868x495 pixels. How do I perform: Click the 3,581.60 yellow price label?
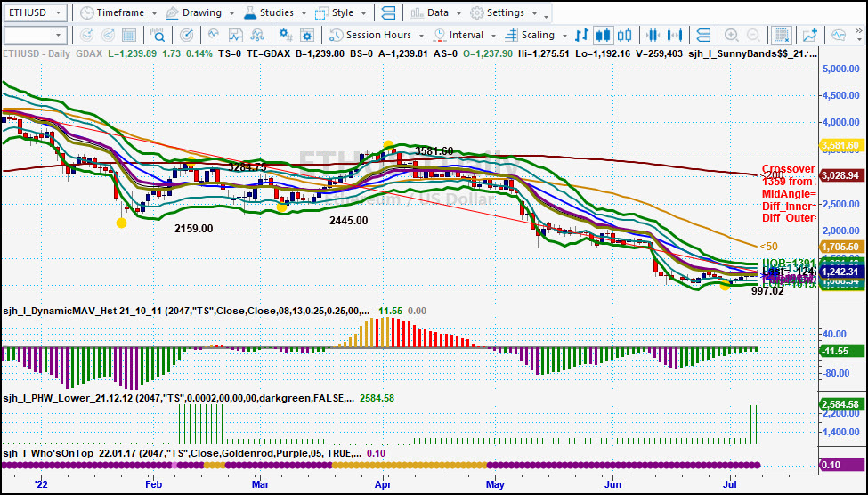point(841,145)
